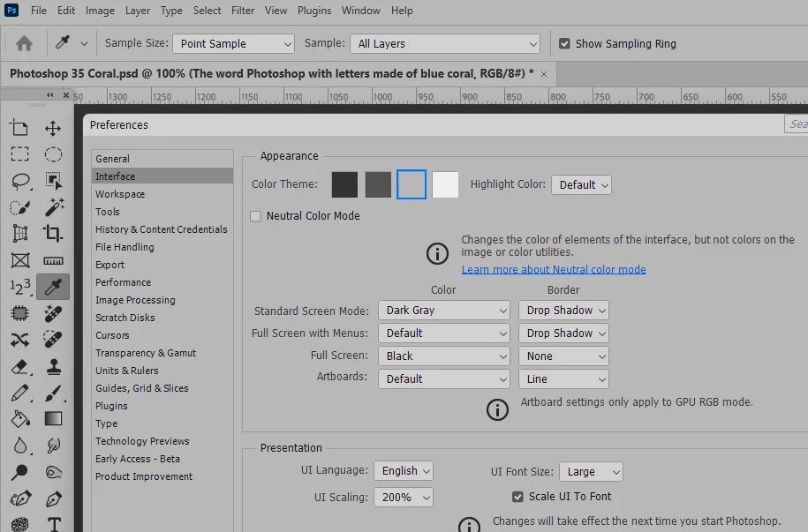Go to General preferences category
The width and height of the screenshot is (808, 532).
pos(162,159)
